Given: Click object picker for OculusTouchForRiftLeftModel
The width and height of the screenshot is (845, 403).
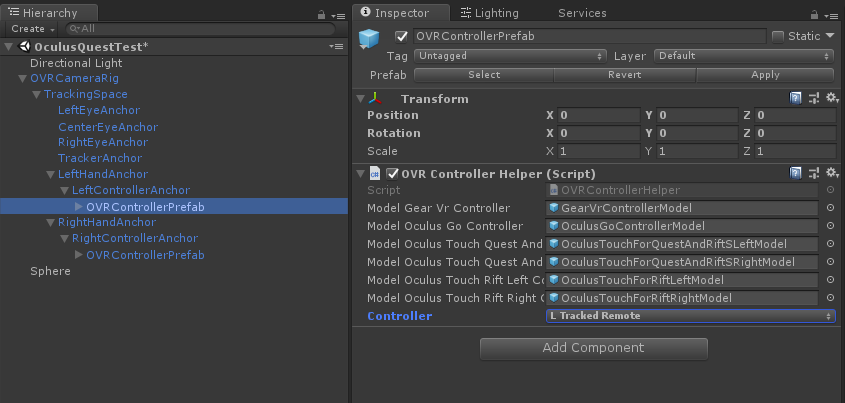Looking at the screenshot, I should [830, 280].
